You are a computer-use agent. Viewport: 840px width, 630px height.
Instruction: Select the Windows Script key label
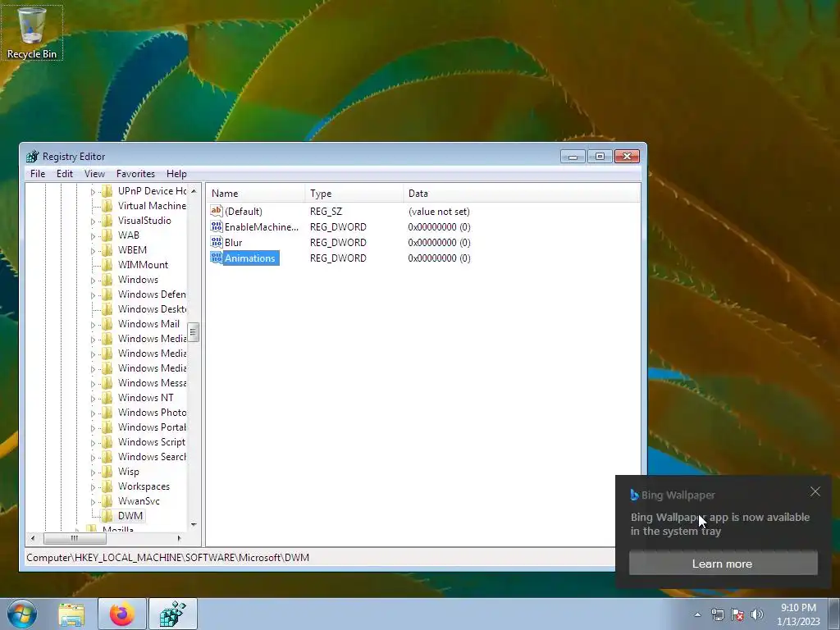pos(152,441)
